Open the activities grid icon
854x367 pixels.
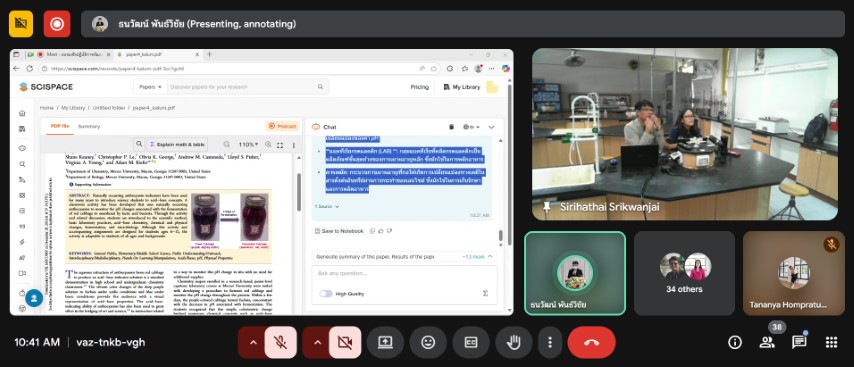tap(831, 342)
